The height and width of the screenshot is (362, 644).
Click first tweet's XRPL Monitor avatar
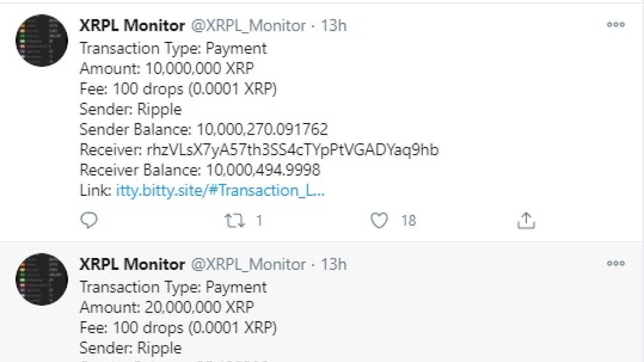(41, 41)
